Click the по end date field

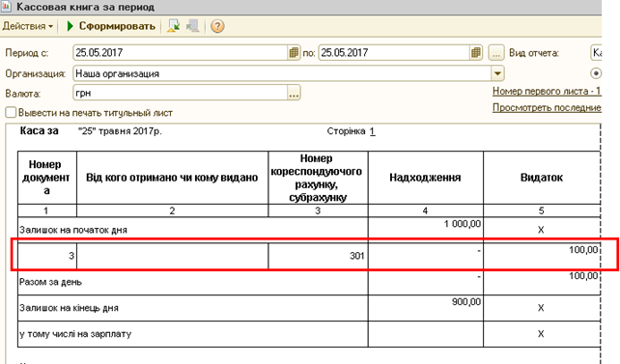click(394, 52)
